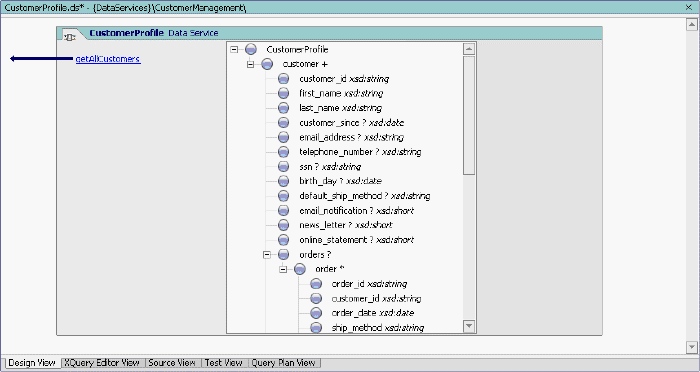This screenshot has width=700, height=372.
Task: Select the default_ship_method element icon
Action: coord(283,196)
